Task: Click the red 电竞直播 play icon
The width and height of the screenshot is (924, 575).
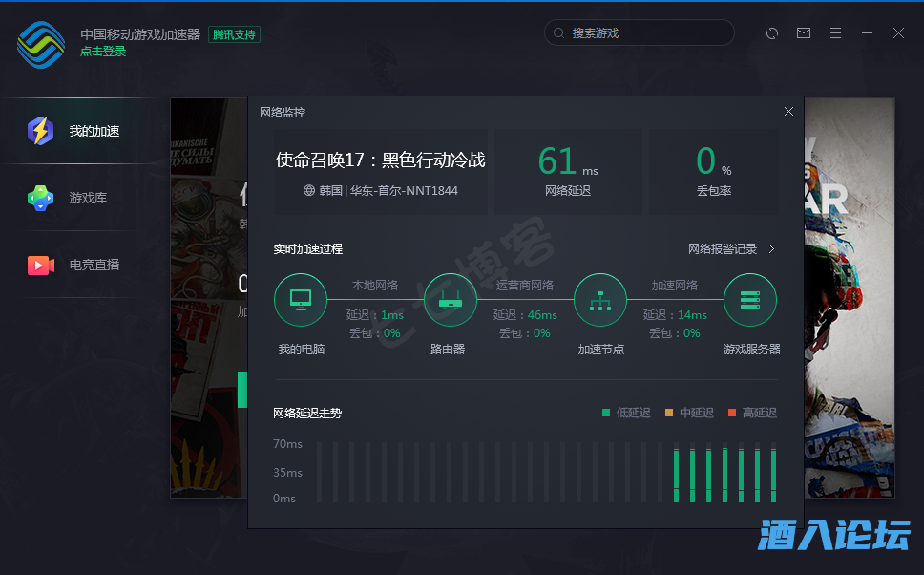Action: (41, 266)
